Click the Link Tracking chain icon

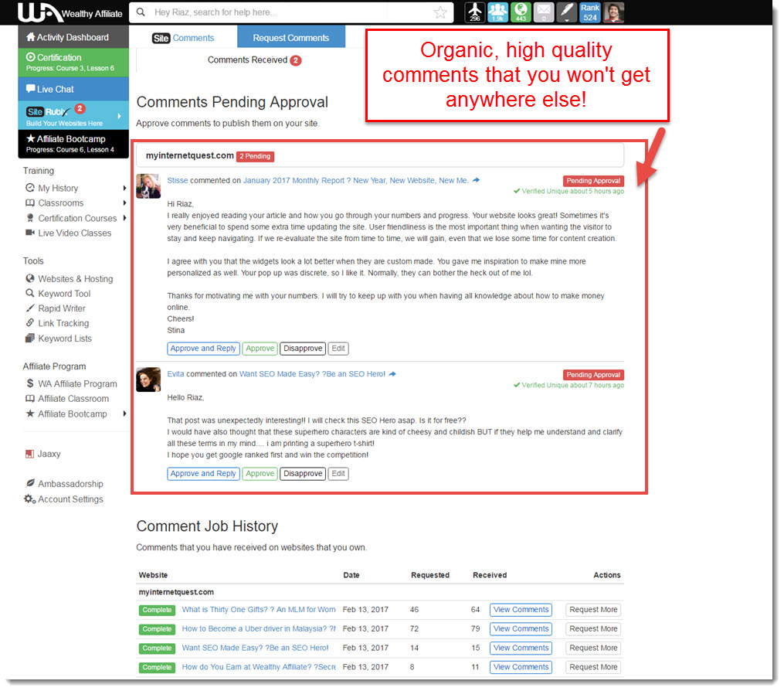[30, 323]
